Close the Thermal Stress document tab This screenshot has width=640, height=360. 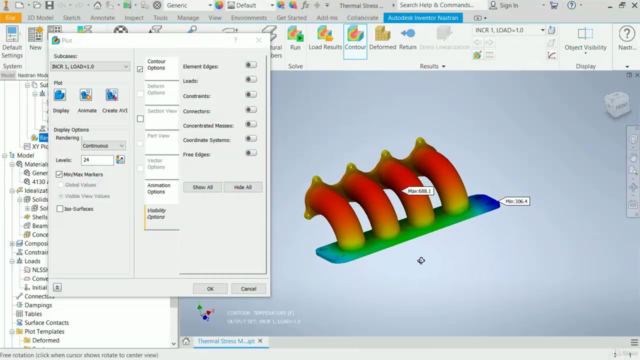(x=260, y=341)
